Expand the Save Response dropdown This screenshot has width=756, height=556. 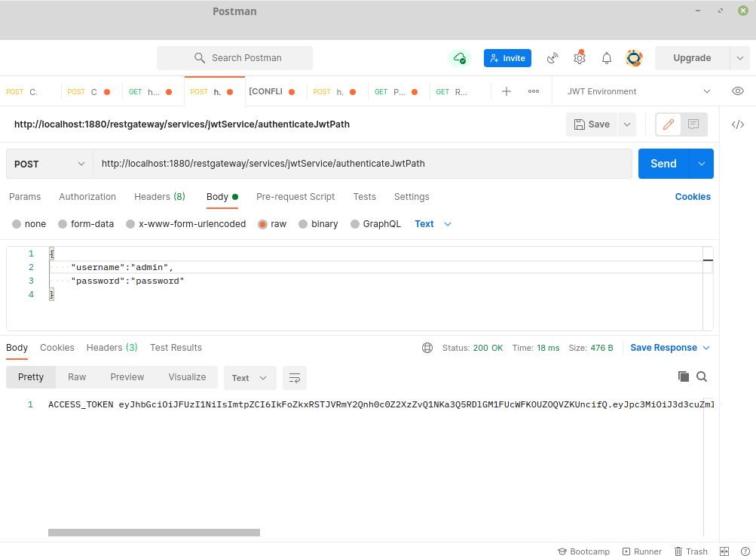[706, 348]
